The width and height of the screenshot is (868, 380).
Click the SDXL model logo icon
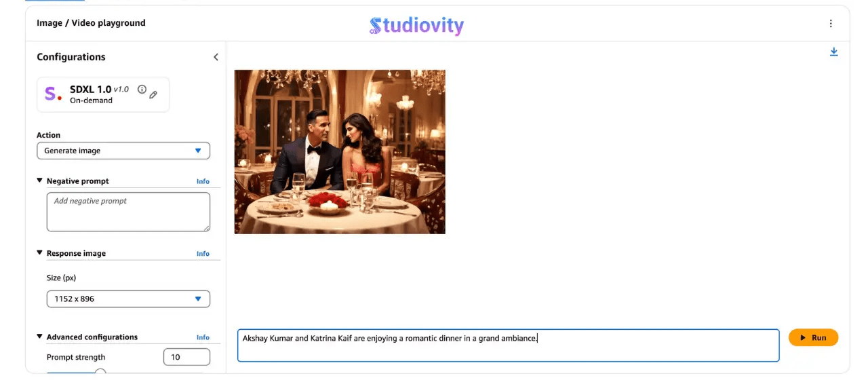click(x=53, y=94)
